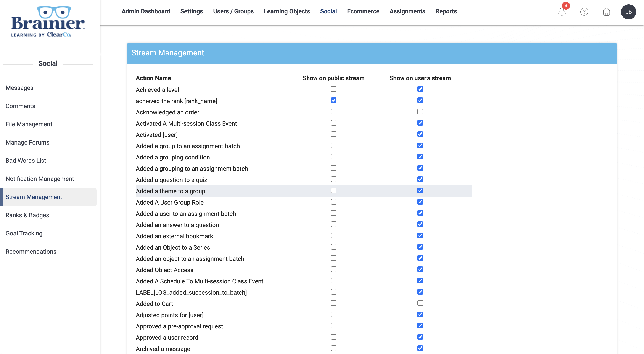Click Added A Schedule To Multi-session Class Event
This screenshot has height=354, width=644.
pyautogui.click(x=200, y=281)
